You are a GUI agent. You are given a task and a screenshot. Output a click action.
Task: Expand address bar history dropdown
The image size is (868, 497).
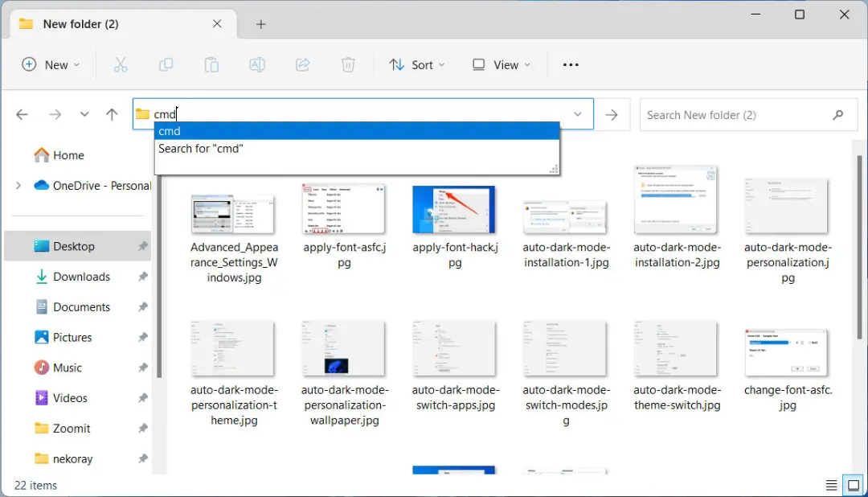click(577, 115)
